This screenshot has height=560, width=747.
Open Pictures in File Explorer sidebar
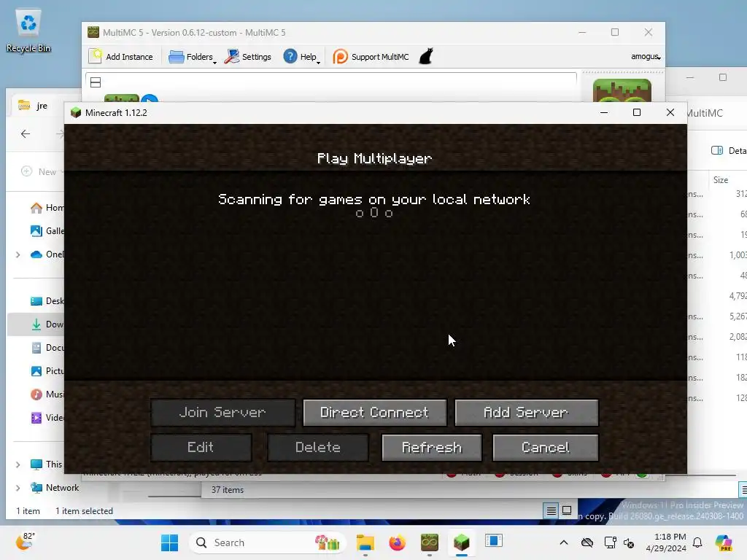(x=47, y=371)
